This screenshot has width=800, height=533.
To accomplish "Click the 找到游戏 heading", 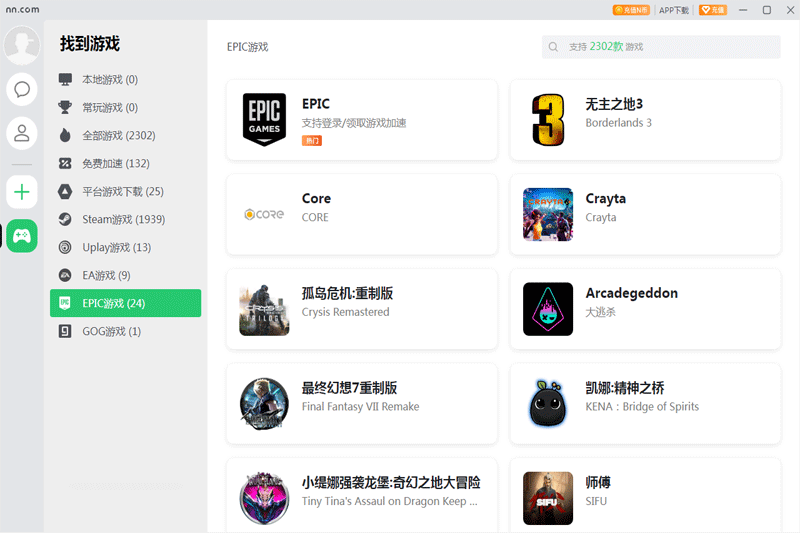I will [90, 44].
